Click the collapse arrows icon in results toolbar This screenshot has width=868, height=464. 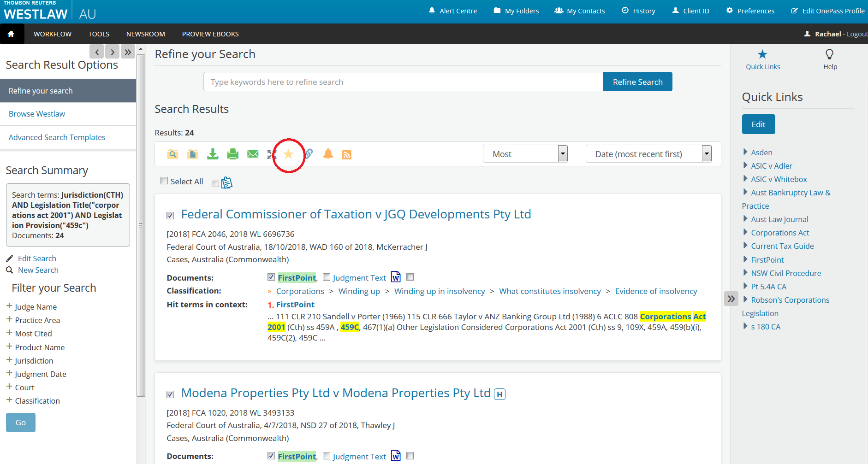271,154
